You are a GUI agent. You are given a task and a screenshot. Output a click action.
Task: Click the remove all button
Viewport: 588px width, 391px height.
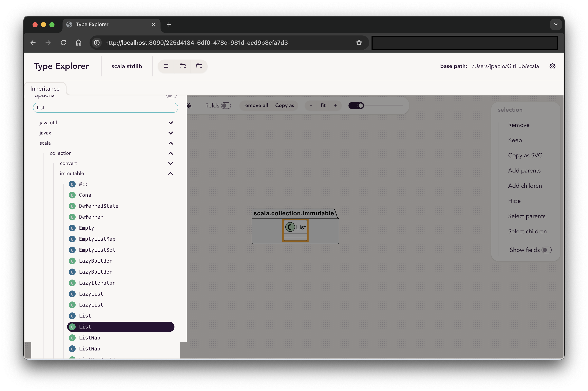pos(256,106)
